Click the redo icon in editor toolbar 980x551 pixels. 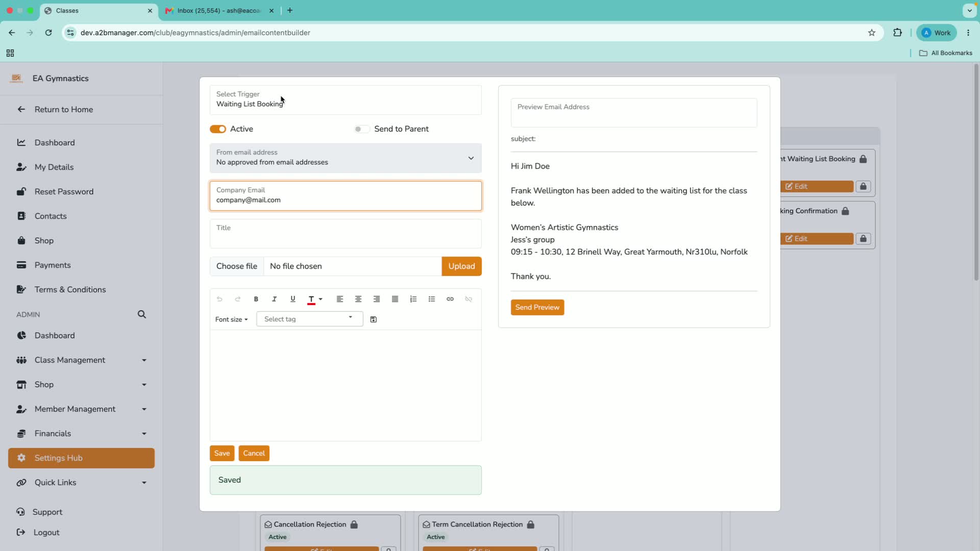[238, 299]
